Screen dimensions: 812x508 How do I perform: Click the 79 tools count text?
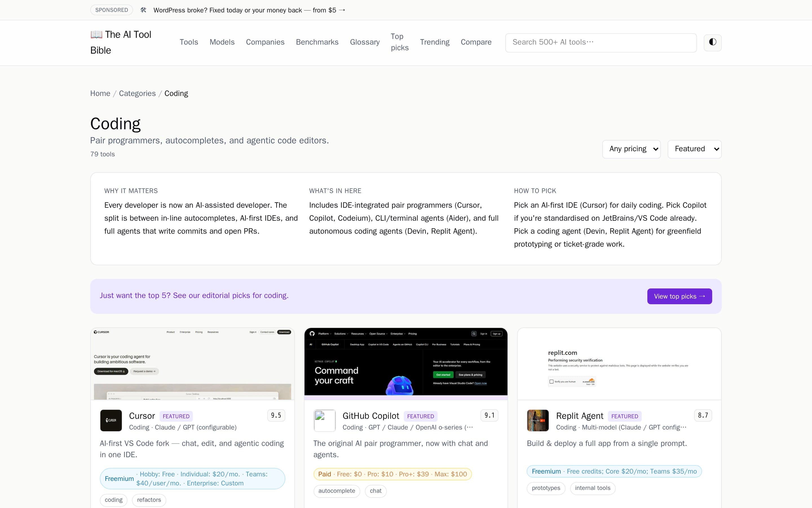(x=102, y=154)
